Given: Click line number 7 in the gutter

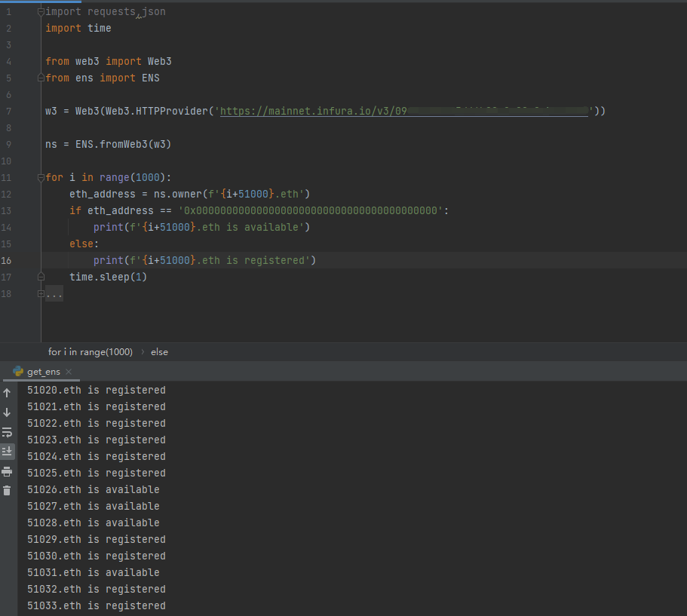Looking at the screenshot, I should pyautogui.click(x=9, y=112).
